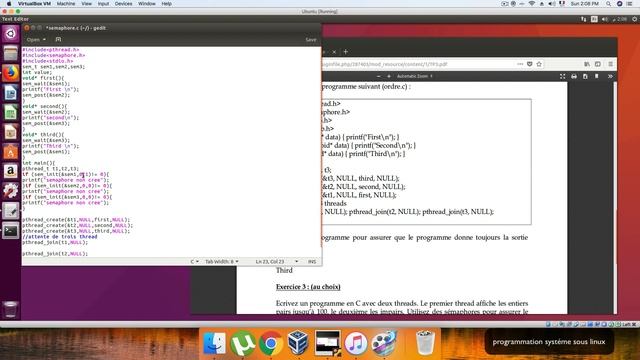
Task: Open macOS Spotlight search
Action: click(x=609, y=4)
